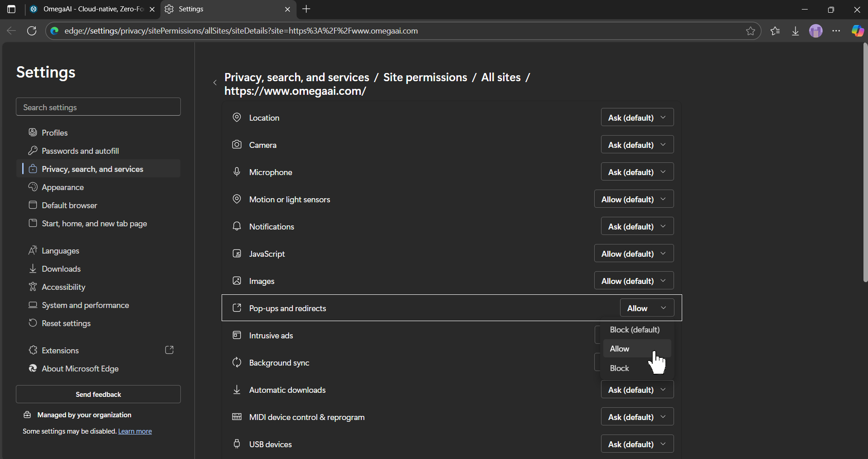This screenshot has width=868, height=459.
Task: Open the 'Learn more' link
Action: (x=134, y=431)
